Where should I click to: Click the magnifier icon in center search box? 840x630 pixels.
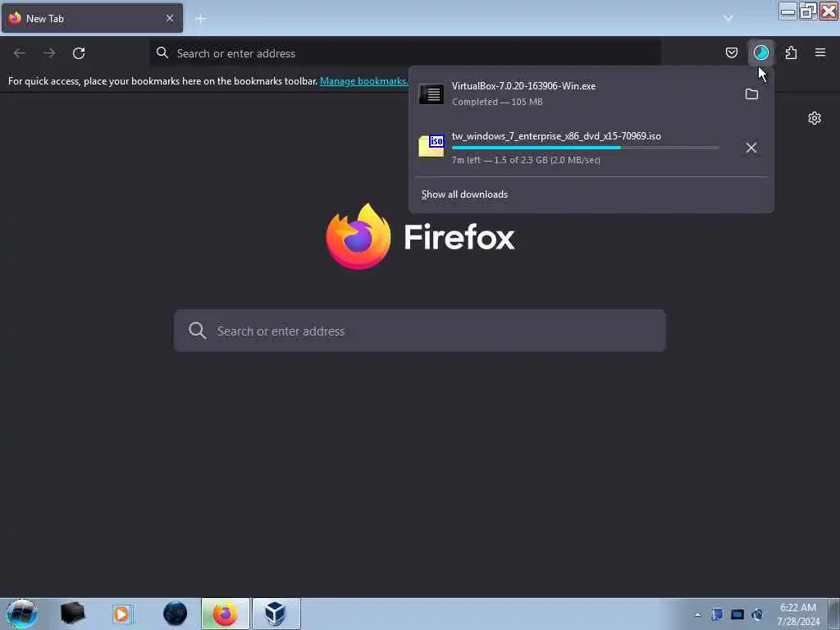(x=197, y=331)
